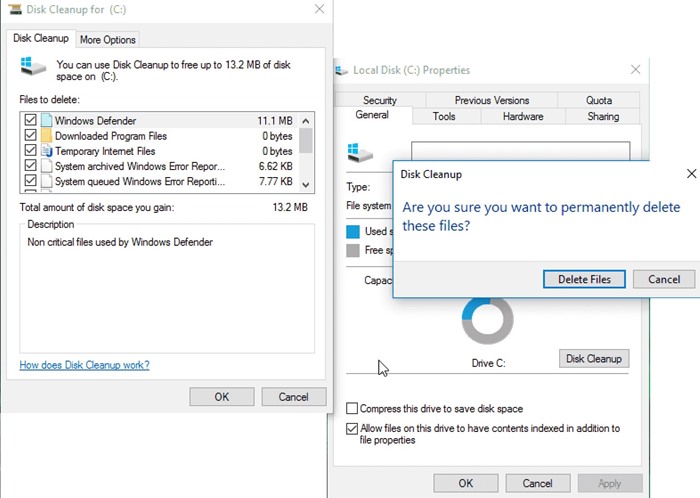Click OK in Local Disk Properties
Viewport: 700px width, 498px height.
tap(466, 483)
